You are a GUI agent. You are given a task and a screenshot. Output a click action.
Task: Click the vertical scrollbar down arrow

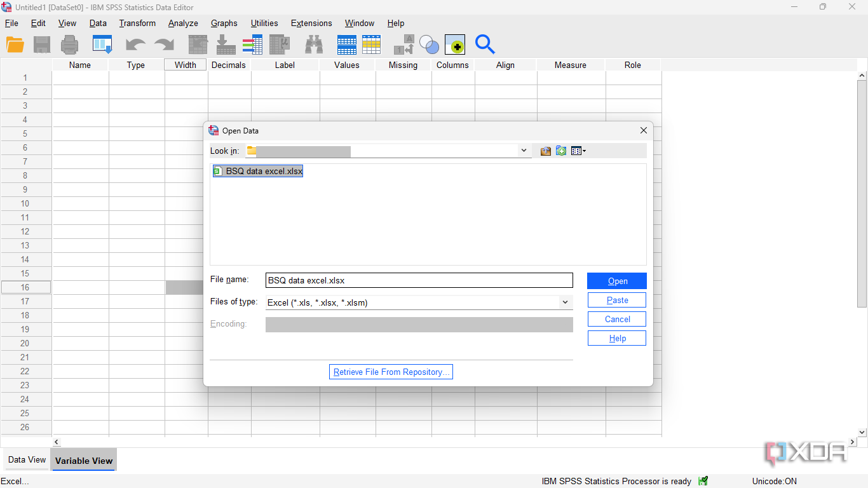pyautogui.click(x=862, y=432)
